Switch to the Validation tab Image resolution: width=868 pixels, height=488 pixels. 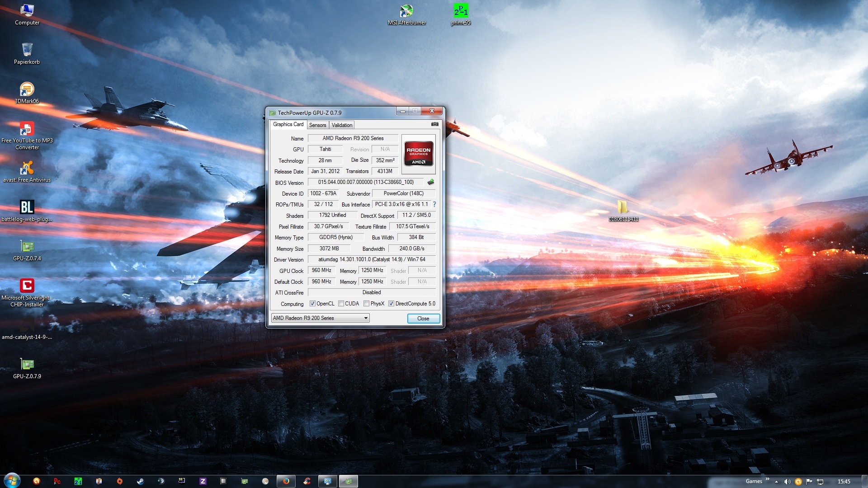(x=342, y=125)
